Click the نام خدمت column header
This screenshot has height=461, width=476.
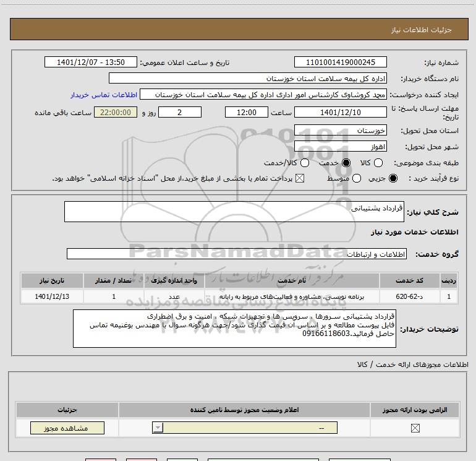tap(292, 280)
